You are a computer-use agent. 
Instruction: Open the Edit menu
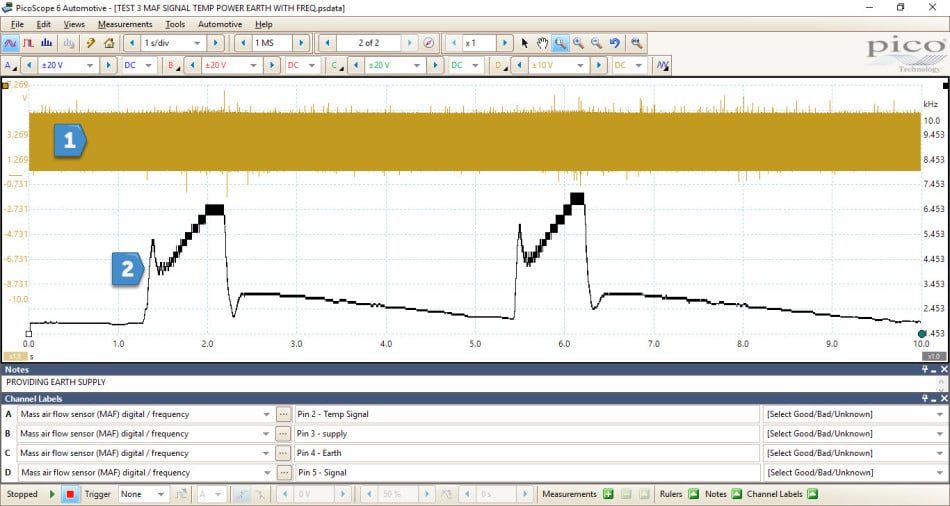coord(44,24)
